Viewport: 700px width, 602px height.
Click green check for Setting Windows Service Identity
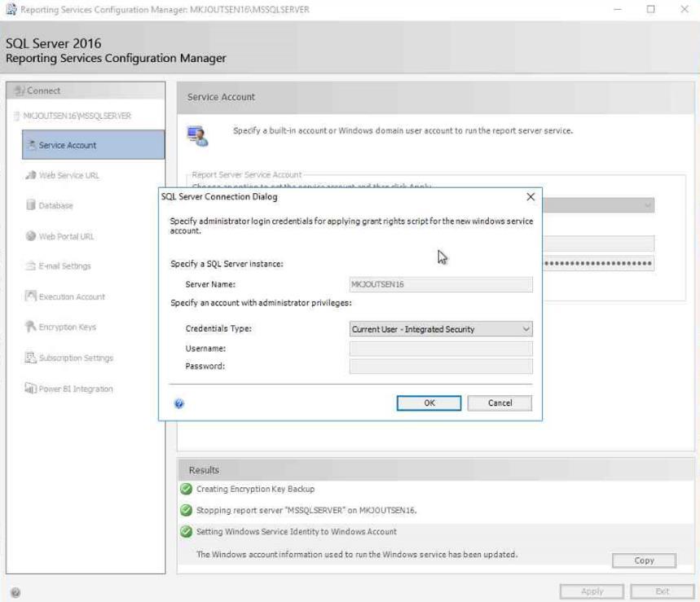pyautogui.click(x=186, y=531)
